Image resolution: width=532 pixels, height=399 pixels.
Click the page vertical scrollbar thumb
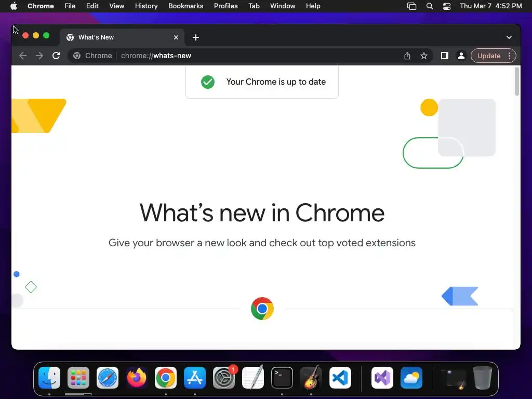(517, 82)
